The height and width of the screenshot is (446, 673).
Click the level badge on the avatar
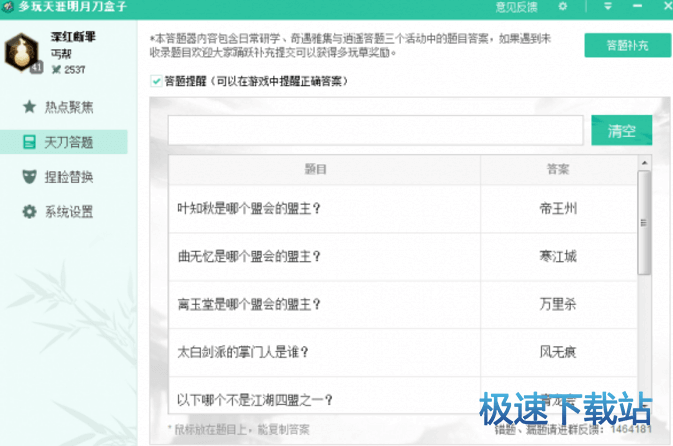36,67
